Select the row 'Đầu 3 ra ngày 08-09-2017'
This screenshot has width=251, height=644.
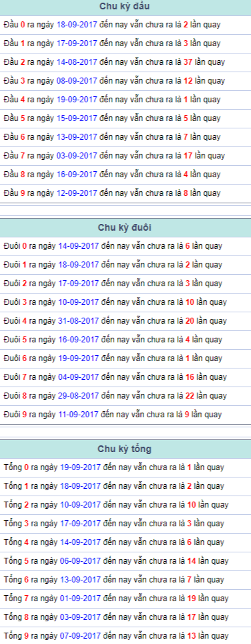125,81
